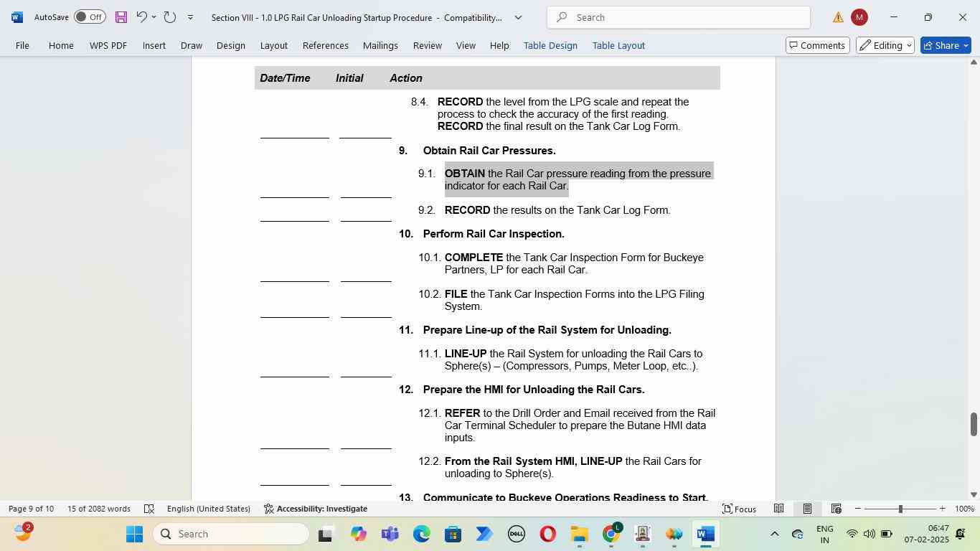Click Page 9 of 10 status indicator
This screenshot has height=551, width=980.
click(x=31, y=509)
